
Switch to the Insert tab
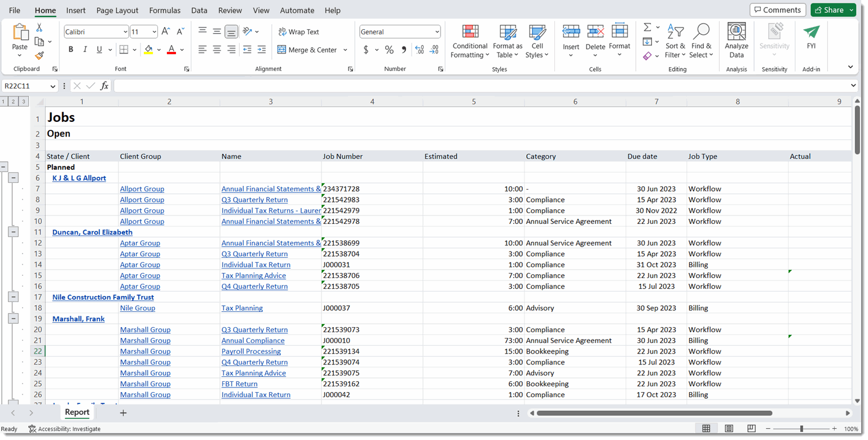[x=76, y=10]
